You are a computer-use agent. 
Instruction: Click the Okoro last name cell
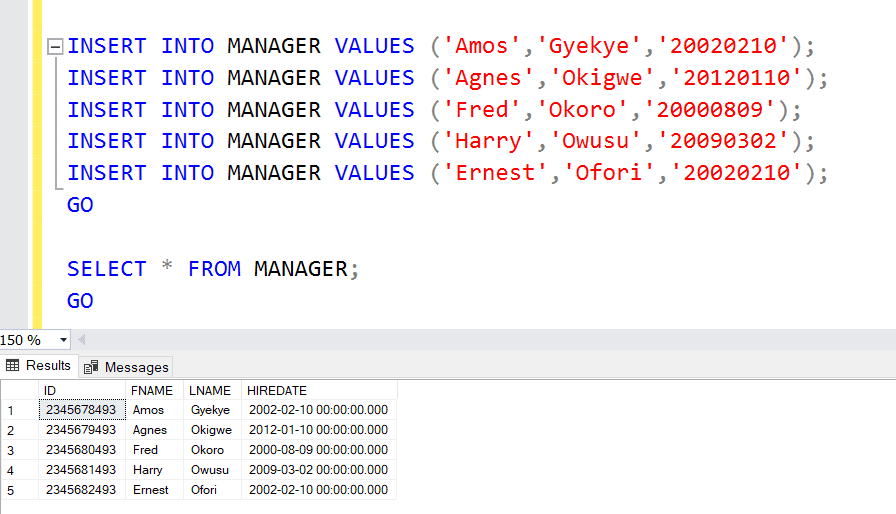[208, 450]
